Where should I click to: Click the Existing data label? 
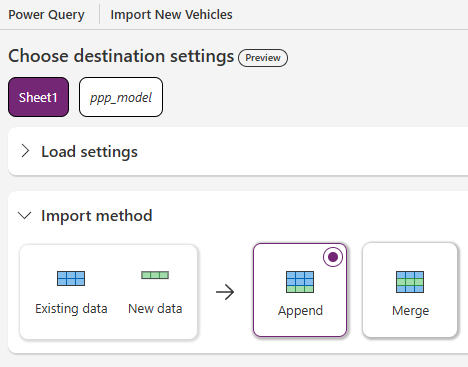71,309
